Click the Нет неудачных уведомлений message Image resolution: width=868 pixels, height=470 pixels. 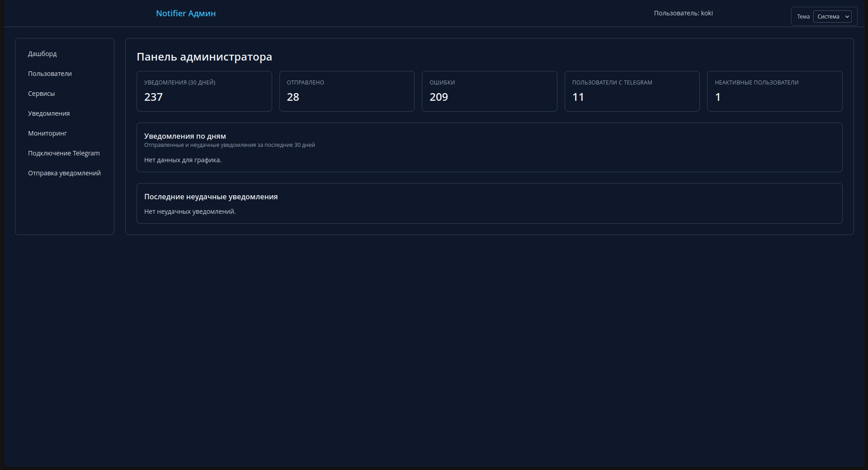point(190,211)
